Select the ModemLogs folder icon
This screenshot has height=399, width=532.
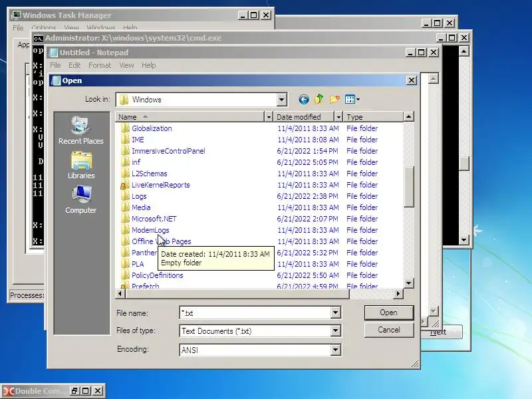(x=125, y=230)
